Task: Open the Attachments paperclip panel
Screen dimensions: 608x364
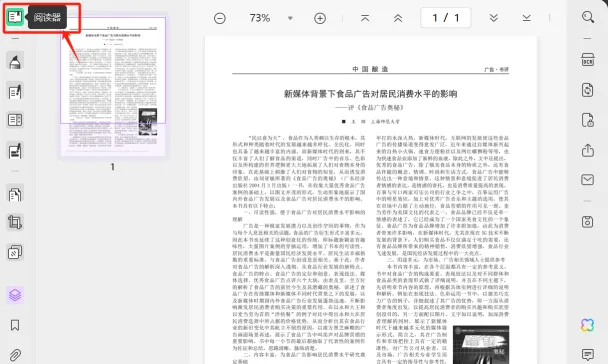Action: (x=15, y=355)
